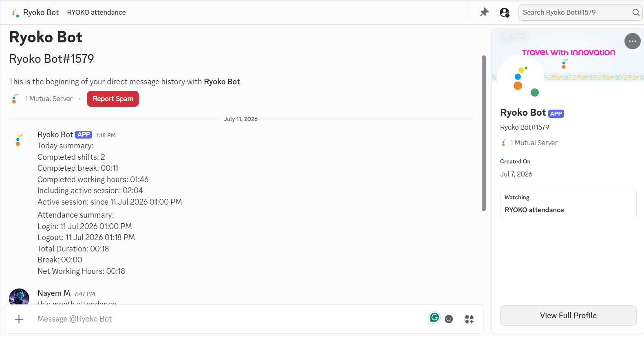Click the Ryoko Bot header avatar icon
Viewport: 644px width, 337px height.
15,13
